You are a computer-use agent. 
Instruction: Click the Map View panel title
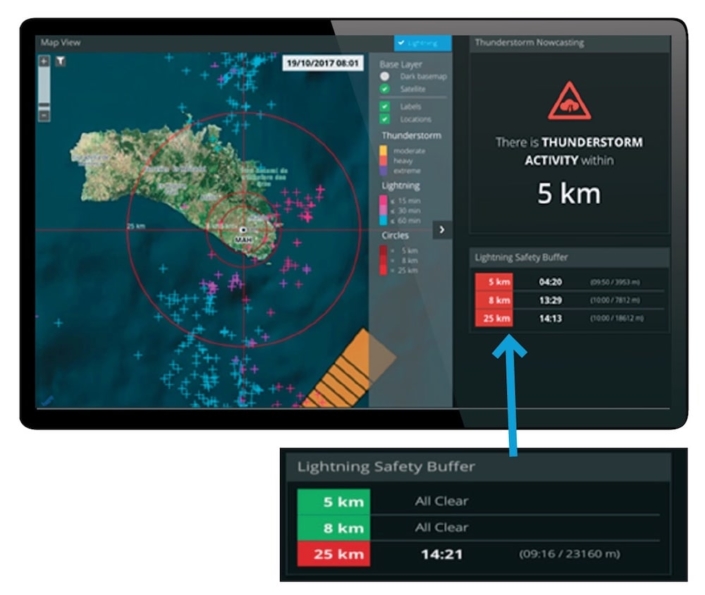point(60,42)
